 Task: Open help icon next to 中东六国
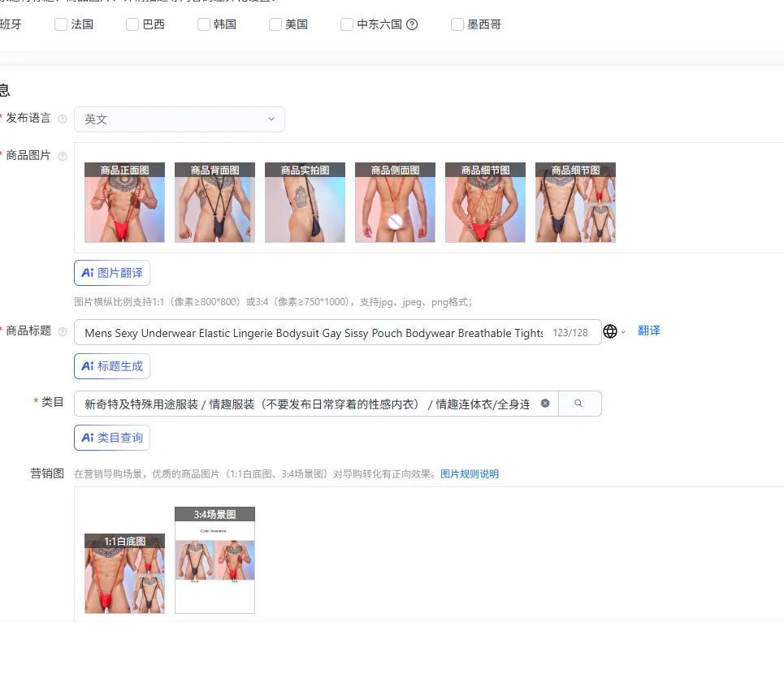(412, 24)
